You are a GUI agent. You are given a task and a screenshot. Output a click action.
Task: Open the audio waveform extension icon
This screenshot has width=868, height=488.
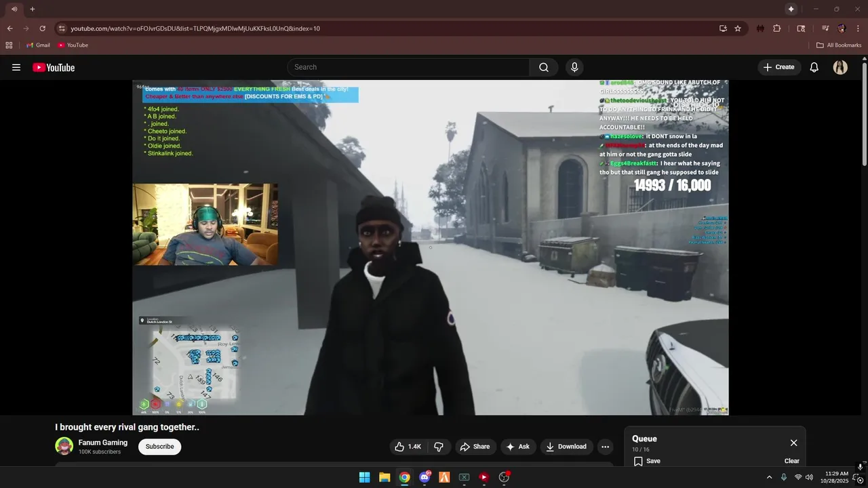[760, 28]
